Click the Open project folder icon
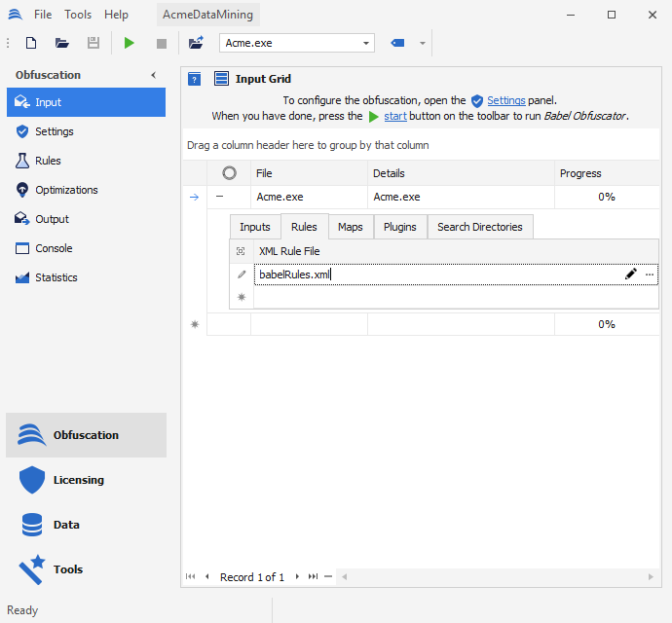 pos(62,43)
